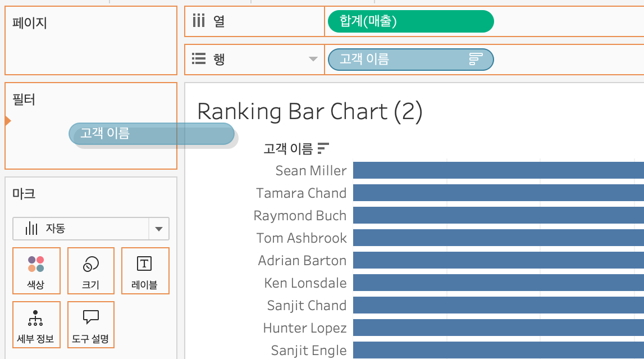Click the 고객 이름 column header text
Viewport: 644px width, 359px height.
[289, 149]
